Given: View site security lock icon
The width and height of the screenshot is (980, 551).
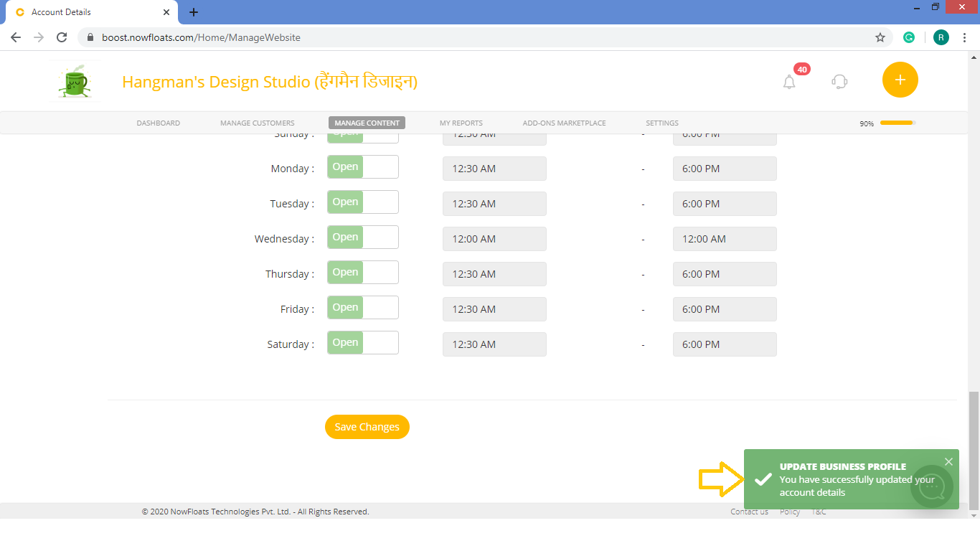Looking at the screenshot, I should tap(90, 37).
